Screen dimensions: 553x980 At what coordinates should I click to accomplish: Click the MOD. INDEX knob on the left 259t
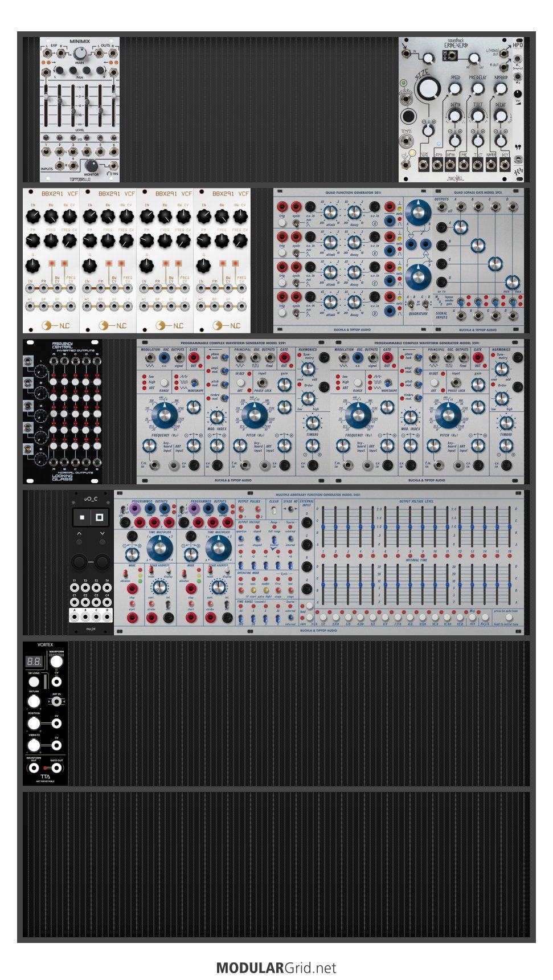216,416
